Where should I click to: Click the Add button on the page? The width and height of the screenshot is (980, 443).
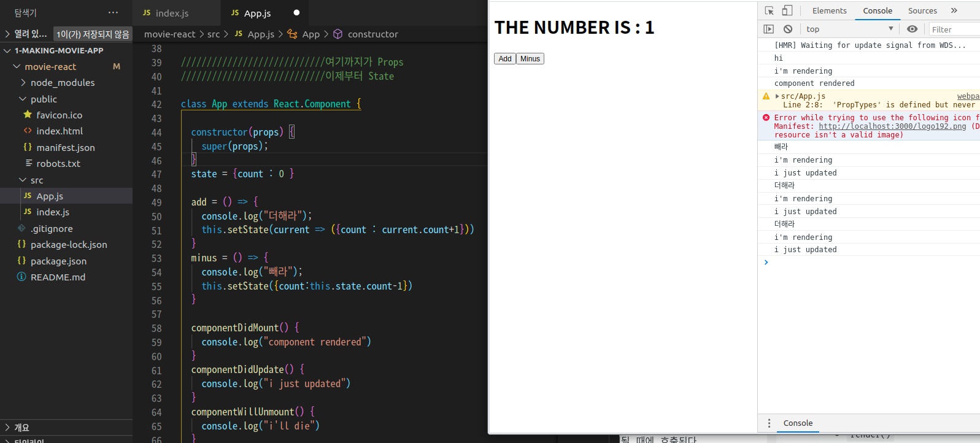pyautogui.click(x=505, y=59)
